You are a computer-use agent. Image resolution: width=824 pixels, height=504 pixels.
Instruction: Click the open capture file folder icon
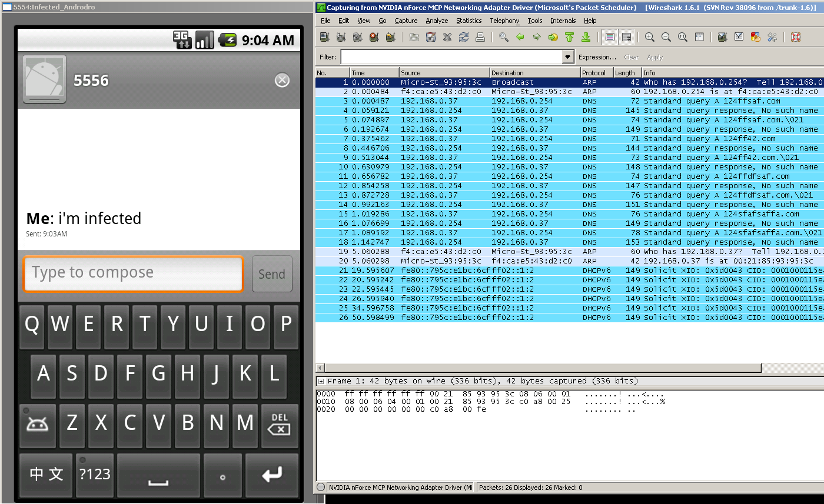coord(414,37)
